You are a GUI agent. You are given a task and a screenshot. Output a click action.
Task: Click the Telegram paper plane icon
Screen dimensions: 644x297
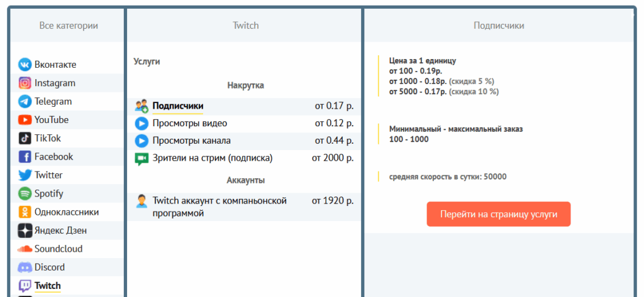click(x=25, y=101)
